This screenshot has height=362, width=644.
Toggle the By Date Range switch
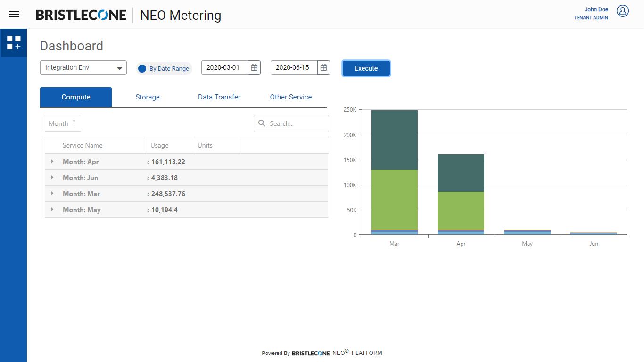tap(142, 68)
